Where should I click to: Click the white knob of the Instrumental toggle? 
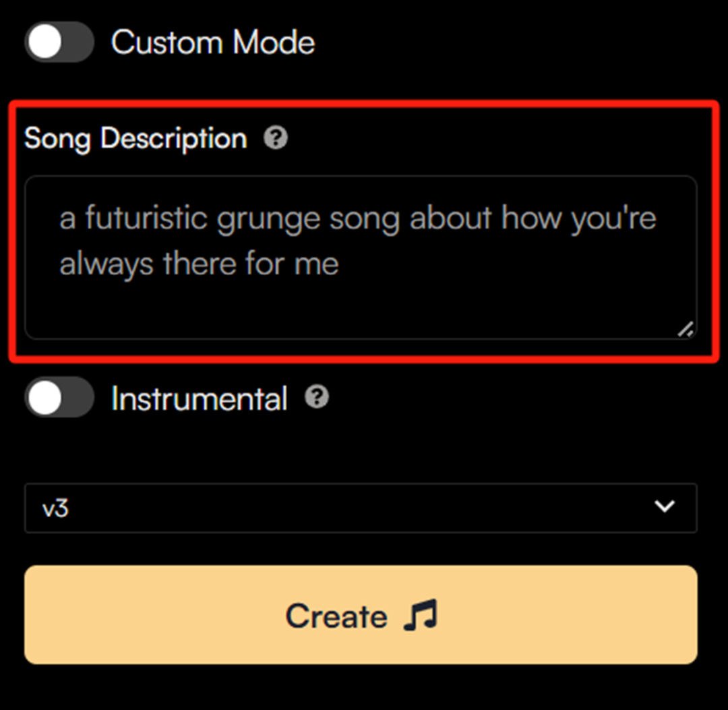pos(45,398)
